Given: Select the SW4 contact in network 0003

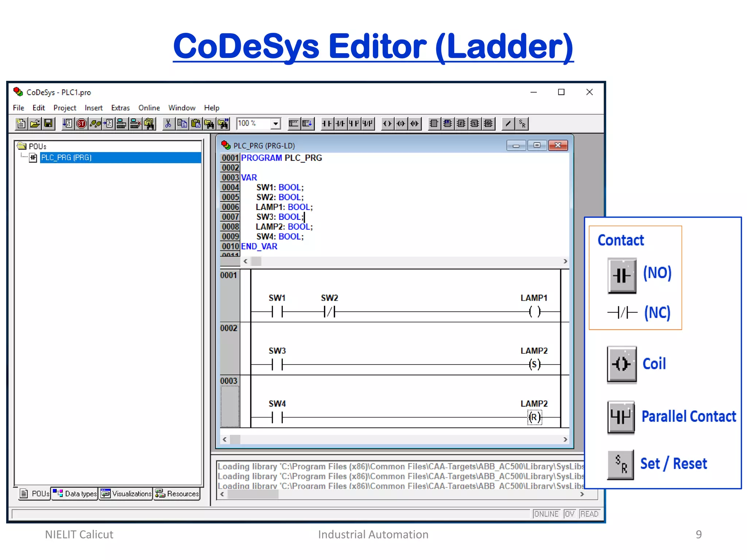Looking at the screenshot, I should (277, 417).
